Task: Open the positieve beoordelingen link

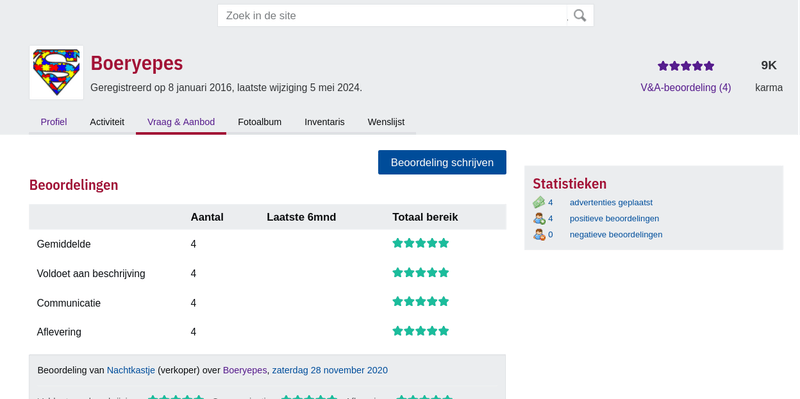Action: point(614,218)
